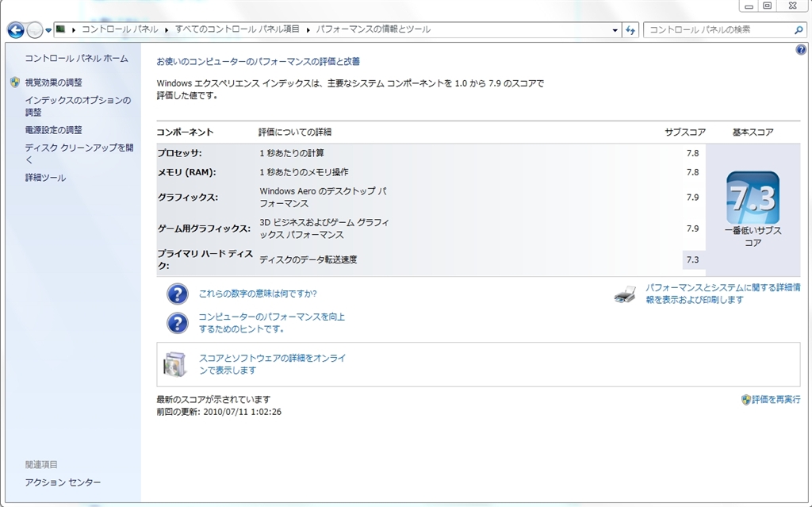Minimize the window

[749, 6]
